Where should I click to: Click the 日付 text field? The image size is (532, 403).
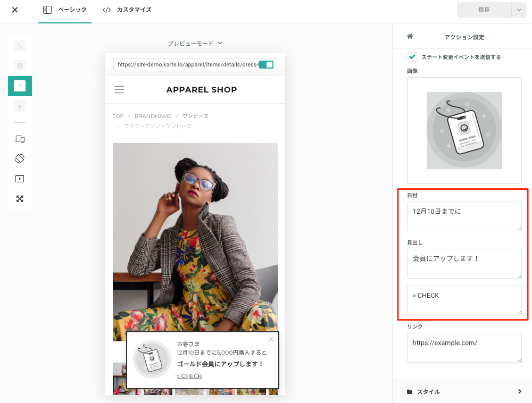coord(464,216)
